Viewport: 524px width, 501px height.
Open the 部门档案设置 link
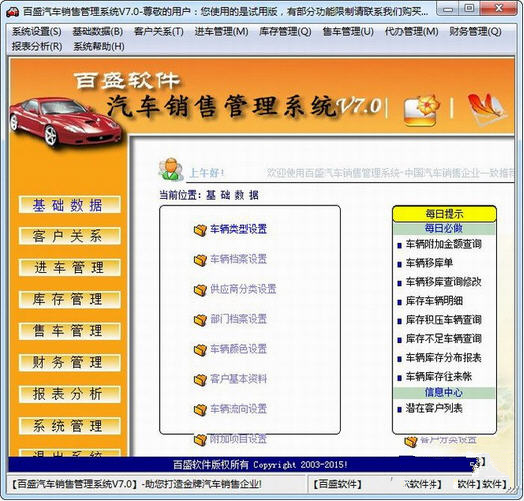pyautogui.click(x=238, y=319)
